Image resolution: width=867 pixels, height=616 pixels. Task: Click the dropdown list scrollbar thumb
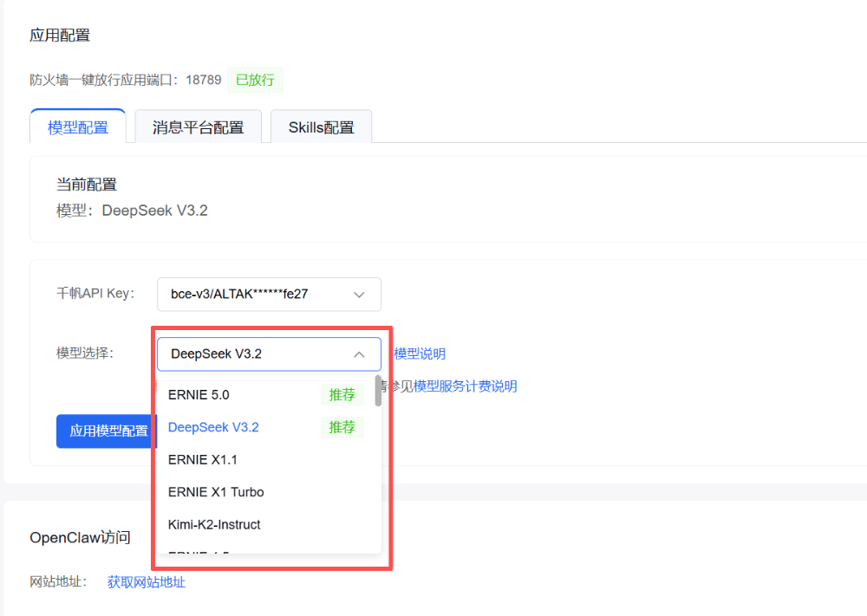click(378, 392)
